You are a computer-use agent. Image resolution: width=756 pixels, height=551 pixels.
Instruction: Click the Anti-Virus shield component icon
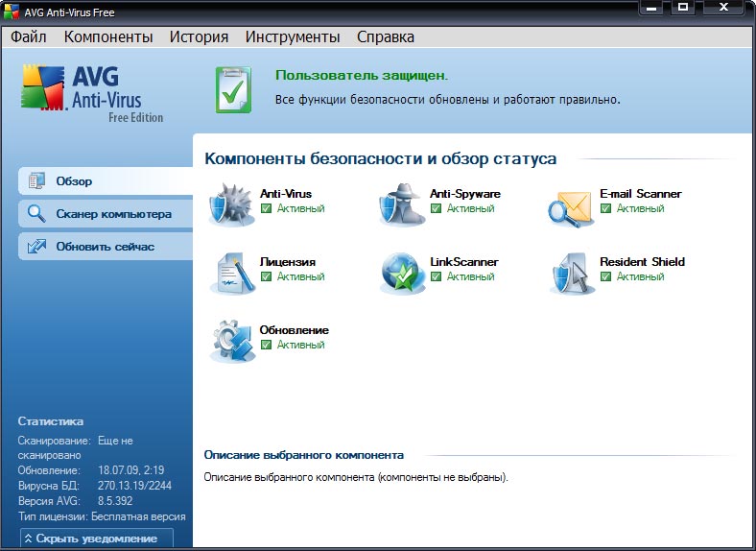coord(231,204)
